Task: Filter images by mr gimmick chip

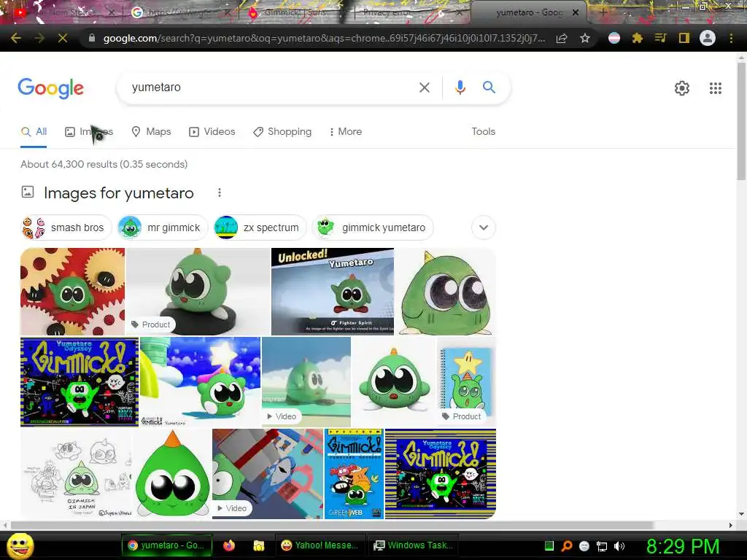Action: (163, 227)
